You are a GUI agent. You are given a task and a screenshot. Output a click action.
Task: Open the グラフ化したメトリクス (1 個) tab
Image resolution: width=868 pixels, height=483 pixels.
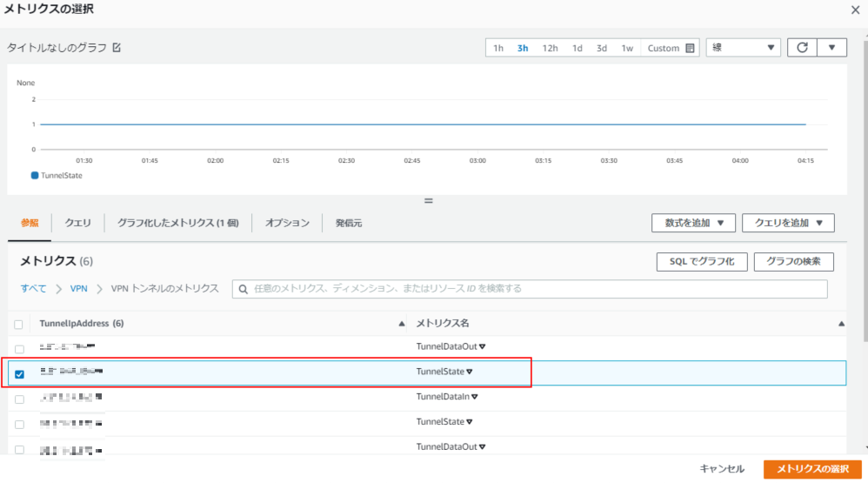point(177,223)
